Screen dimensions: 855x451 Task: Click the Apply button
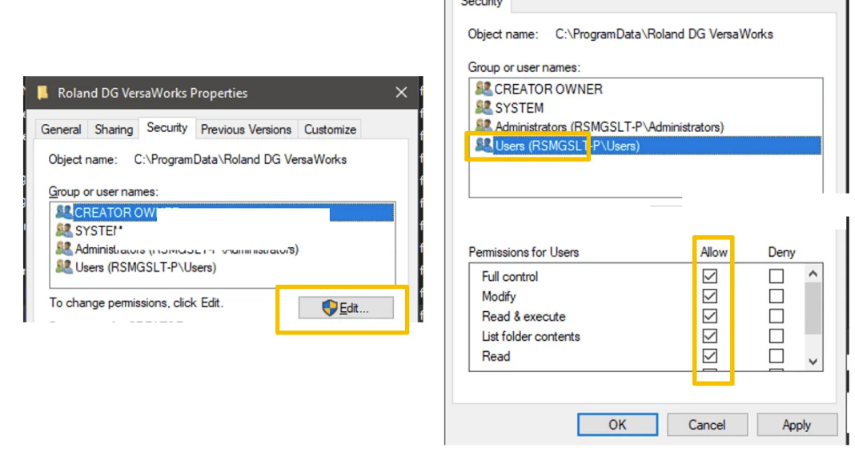[796, 425]
